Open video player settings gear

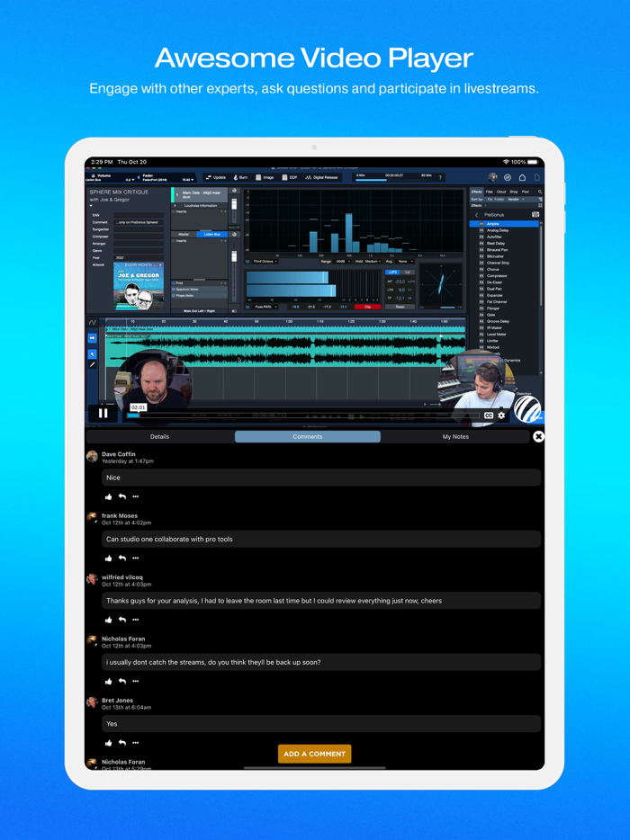point(501,416)
